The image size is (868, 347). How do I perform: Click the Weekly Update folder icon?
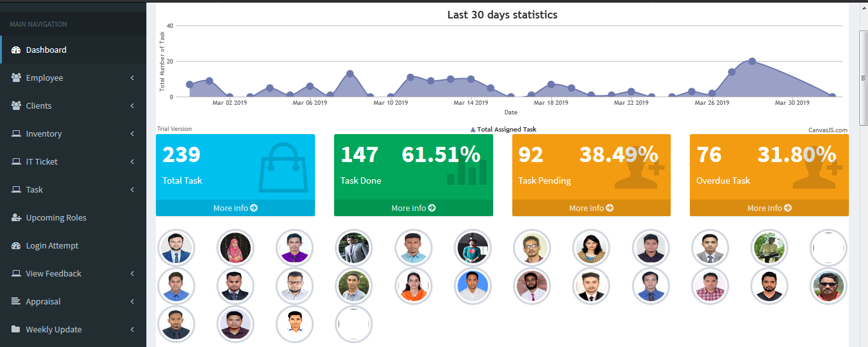17,329
